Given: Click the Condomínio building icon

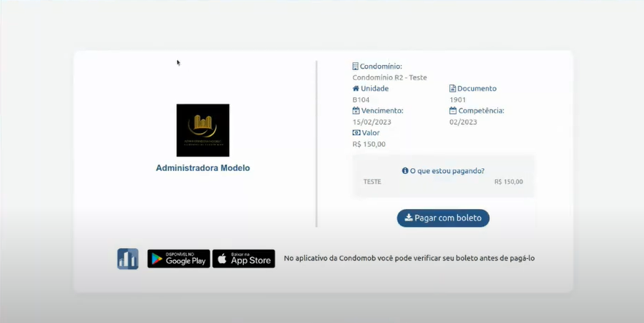Looking at the screenshot, I should click(356, 66).
